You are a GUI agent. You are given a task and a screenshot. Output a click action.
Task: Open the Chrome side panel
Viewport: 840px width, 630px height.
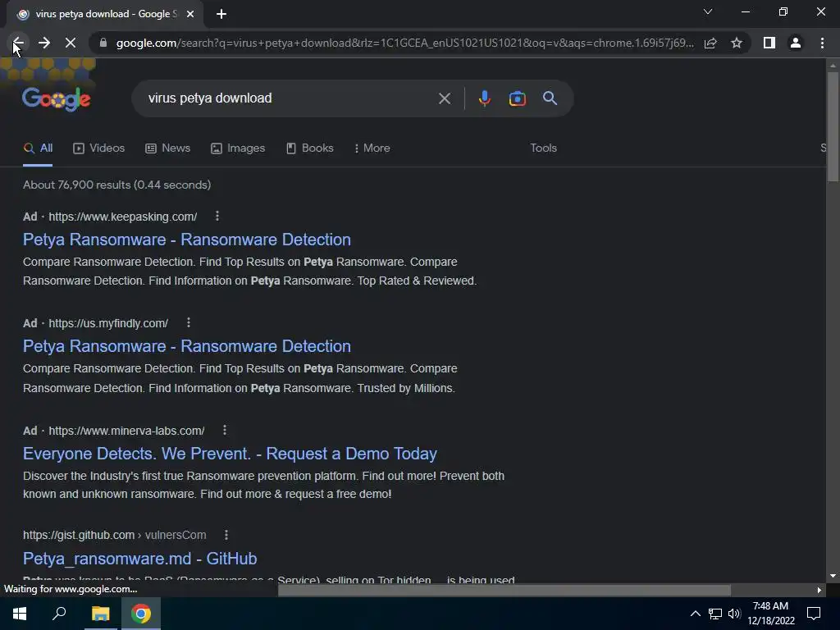[769, 43]
